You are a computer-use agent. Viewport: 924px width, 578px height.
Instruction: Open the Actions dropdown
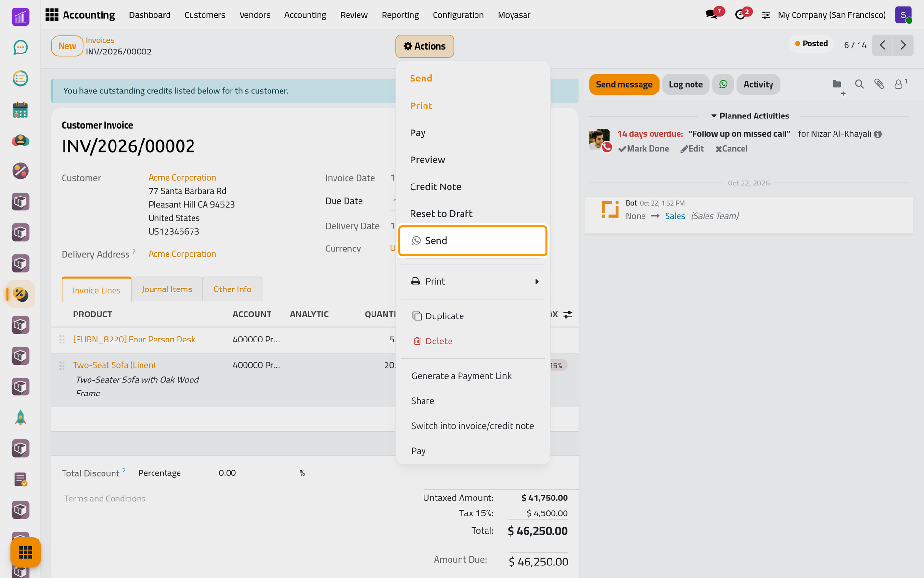424,46
